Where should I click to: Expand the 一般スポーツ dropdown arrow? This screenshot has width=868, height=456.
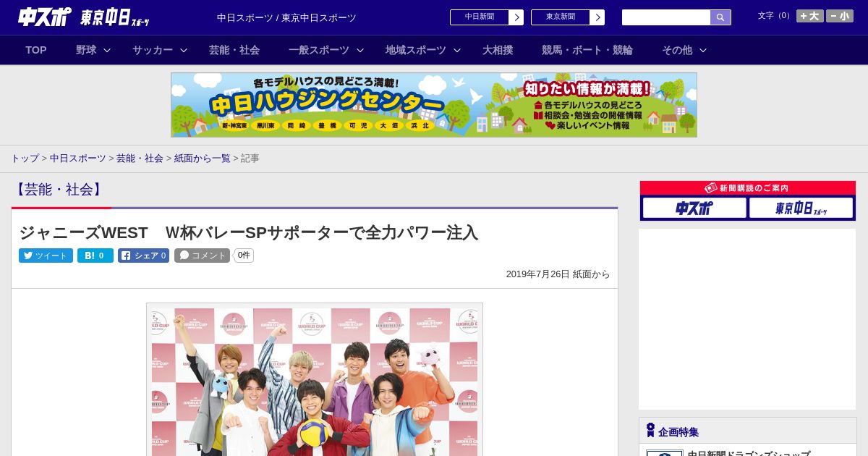pos(360,50)
